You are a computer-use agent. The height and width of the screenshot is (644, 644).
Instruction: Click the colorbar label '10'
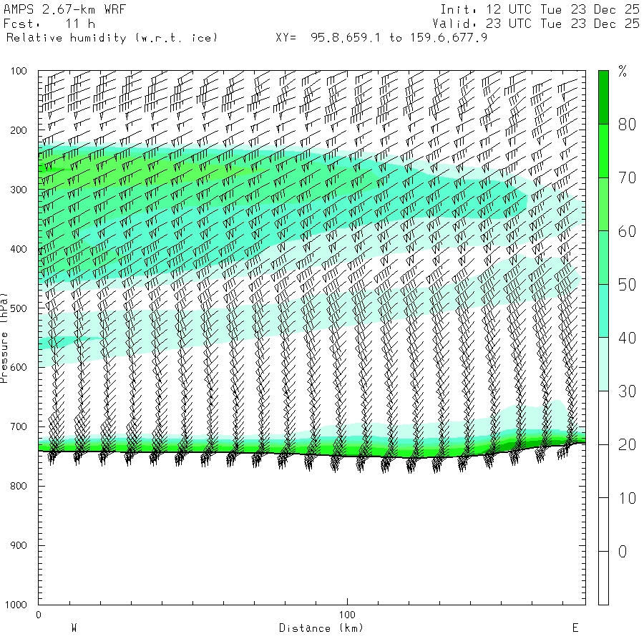tap(627, 498)
